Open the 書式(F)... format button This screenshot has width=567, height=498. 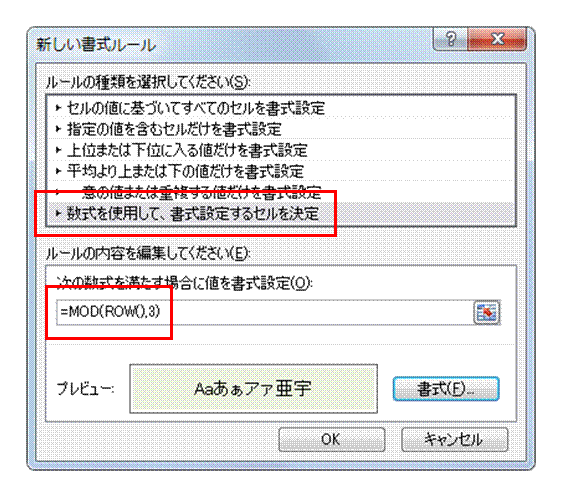click(x=446, y=389)
